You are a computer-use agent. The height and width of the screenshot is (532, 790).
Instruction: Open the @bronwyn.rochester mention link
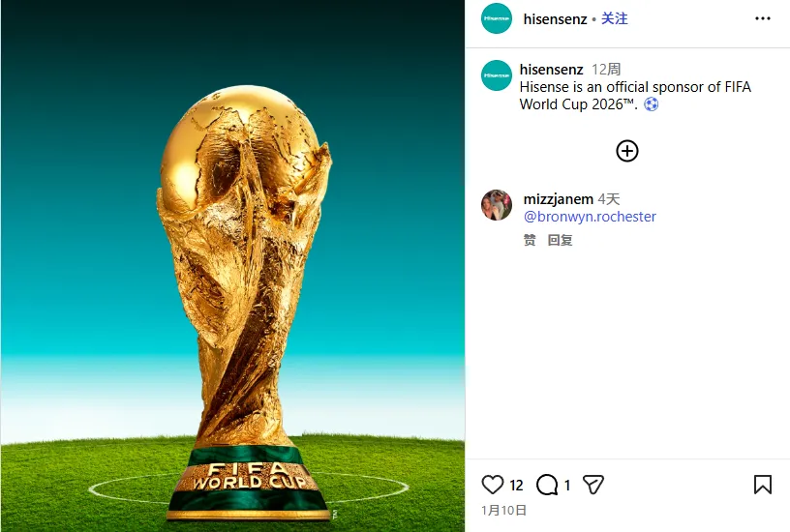(590, 217)
